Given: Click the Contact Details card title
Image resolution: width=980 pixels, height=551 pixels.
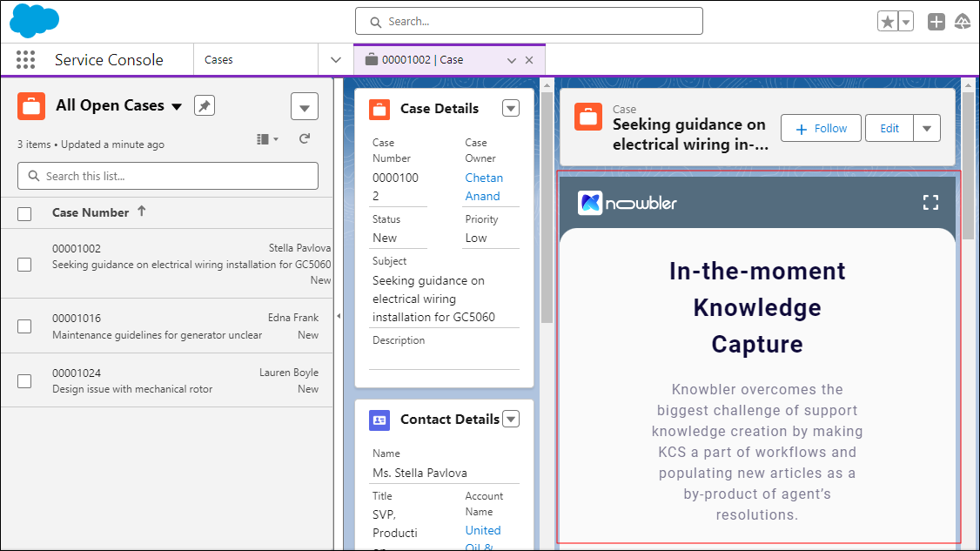Looking at the screenshot, I should (450, 419).
